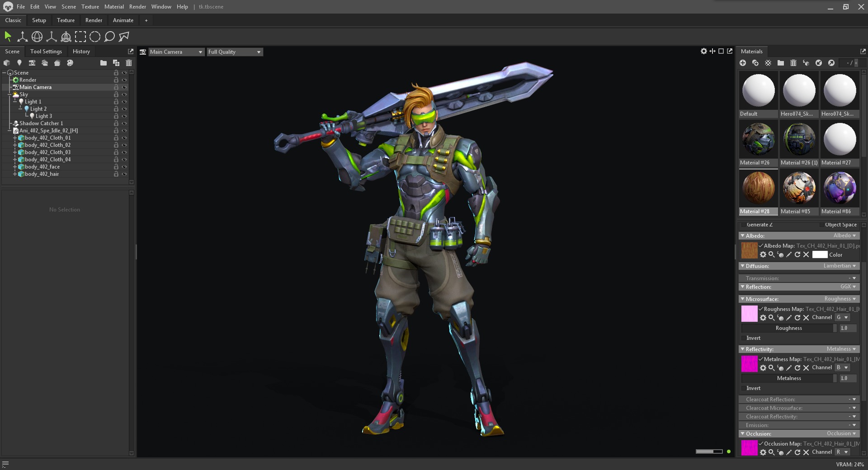868x470 pixels.
Task: Add a new camera to scene
Action: 32,63
